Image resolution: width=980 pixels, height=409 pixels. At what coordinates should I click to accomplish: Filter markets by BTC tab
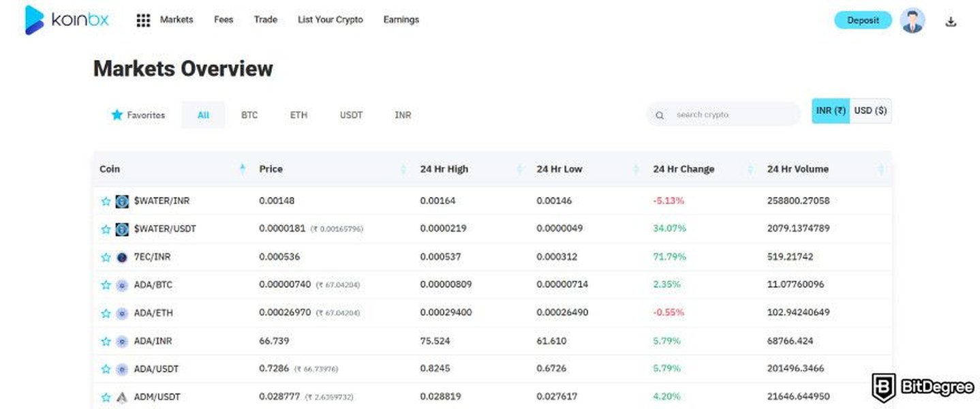pyautogui.click(x=249, y=115)
